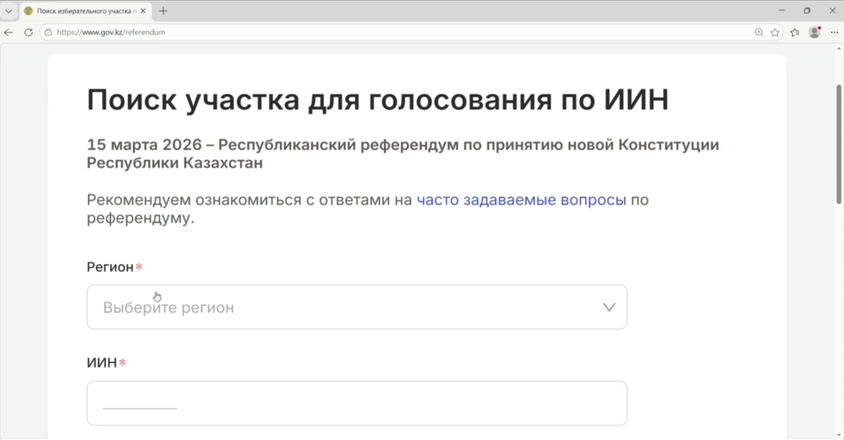
Task: Expand the tab search chevron
Action: 9,11
